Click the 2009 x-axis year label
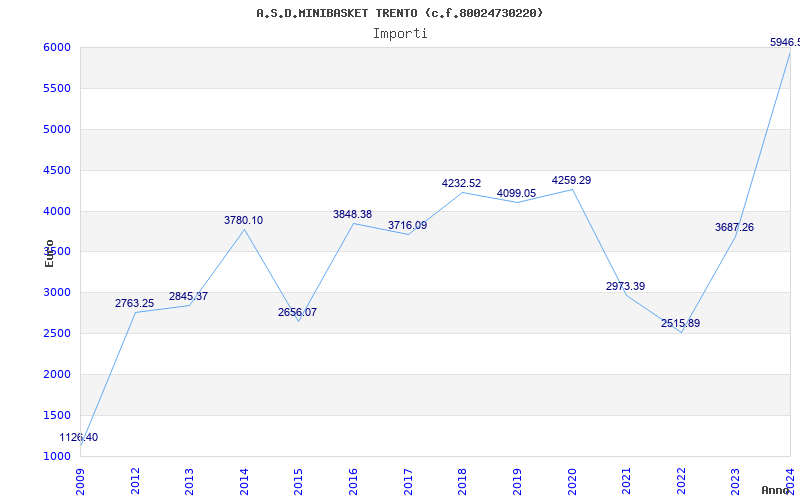Viewport: 800px width, 500px height. (x=80, y=481)
